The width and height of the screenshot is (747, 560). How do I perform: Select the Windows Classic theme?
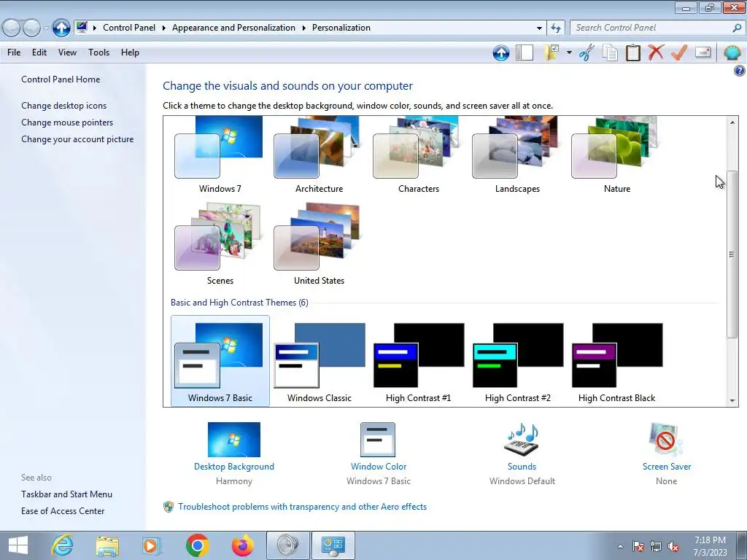319,361
